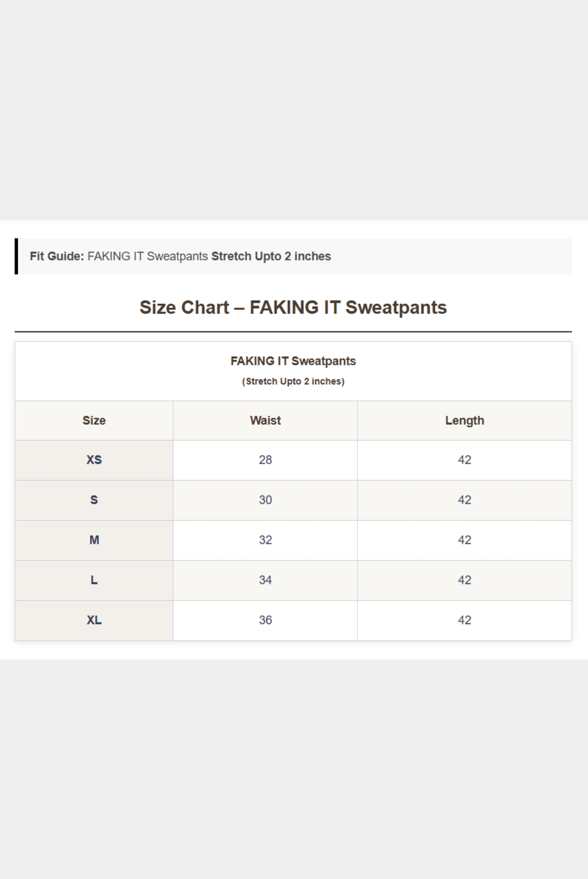588x879 pixels.
Task: Select waist value 28 cell
Action: (265, 460)
